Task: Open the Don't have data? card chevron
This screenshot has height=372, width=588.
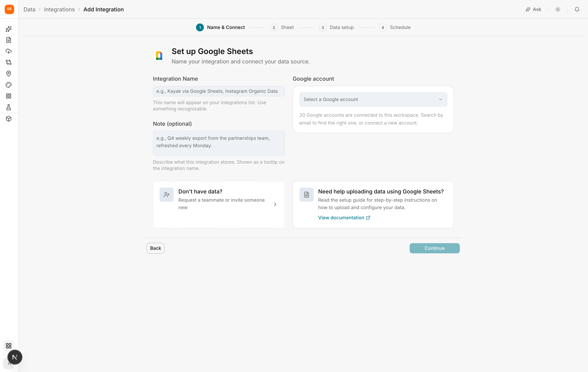Action: pyautogui.click(x=275, y=204)
